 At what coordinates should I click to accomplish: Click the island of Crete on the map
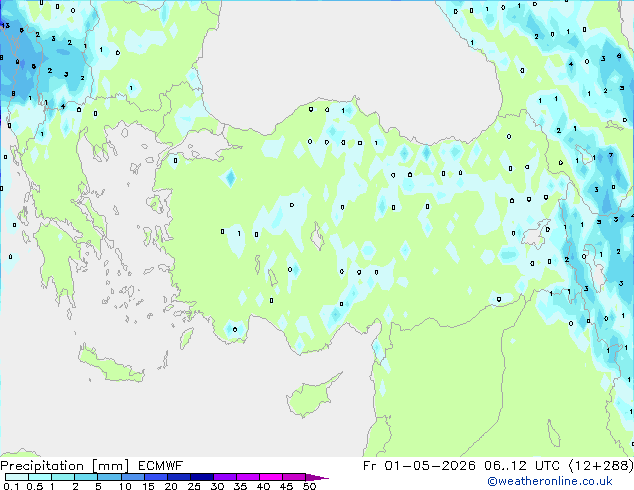point(111,366)
